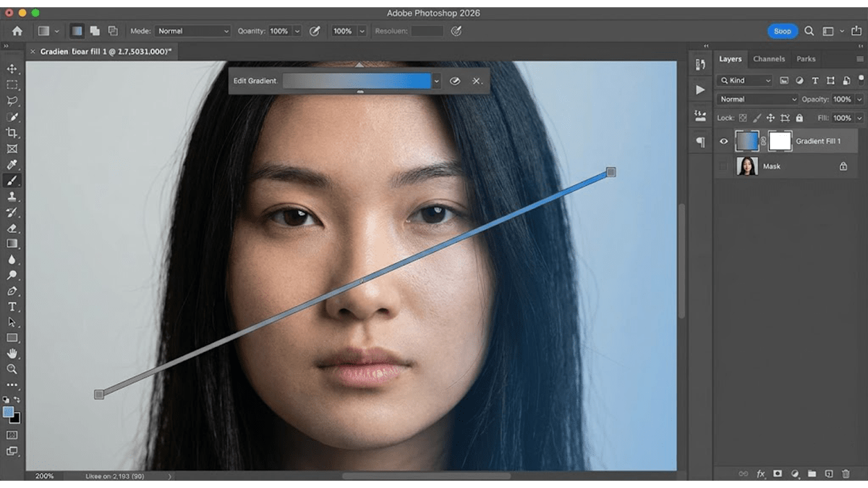Open the Layers panel menu
This screenshot has width=868, height=488.
(x=859, y=59)
